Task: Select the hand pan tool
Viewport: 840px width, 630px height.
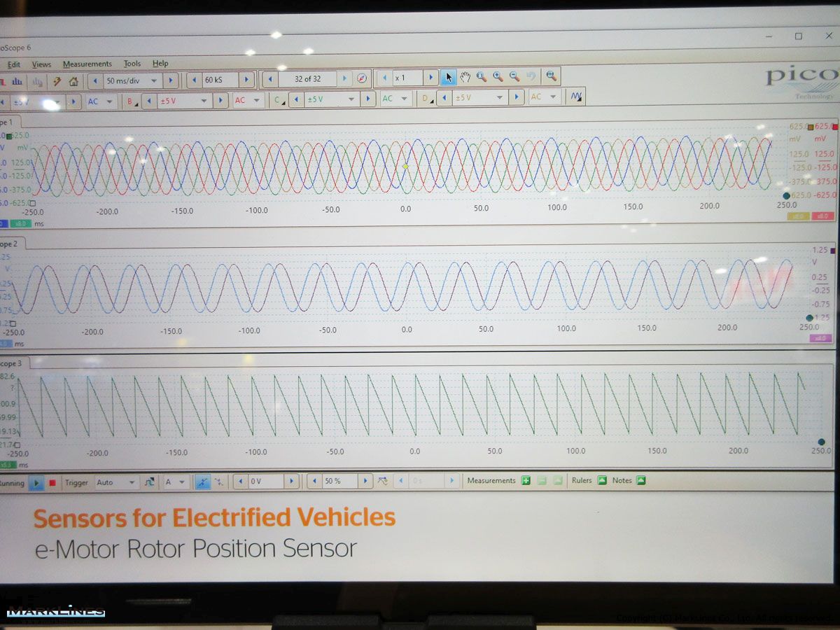Action: (x=465, y=77)
